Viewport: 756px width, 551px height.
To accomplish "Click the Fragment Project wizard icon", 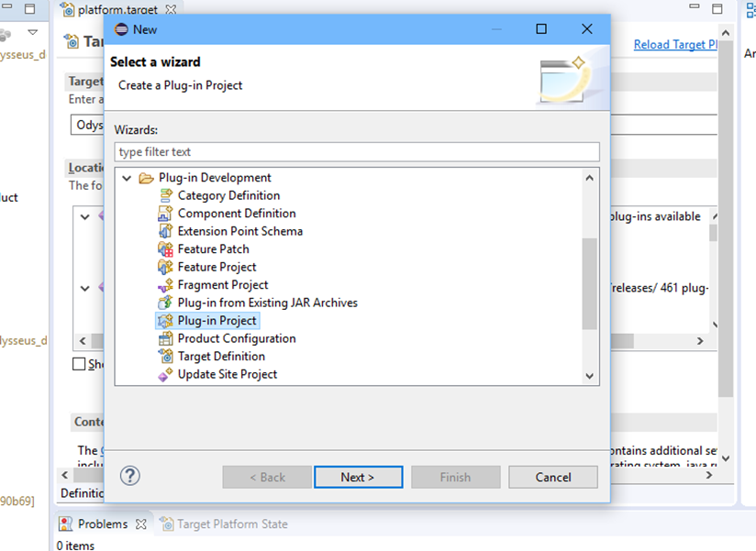I will tap(166, 284).
